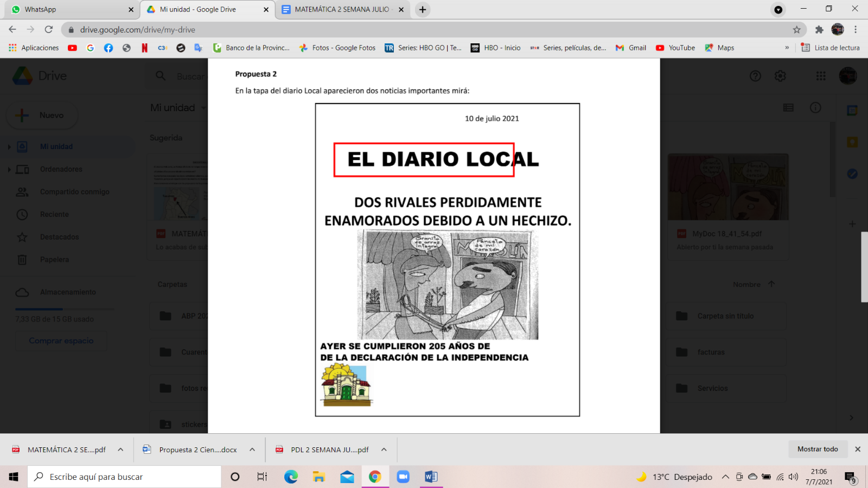Open Almacenamiento storage section
Image resolution: width=868 pixels, height=488 pixels.
[x=68, y=292]
